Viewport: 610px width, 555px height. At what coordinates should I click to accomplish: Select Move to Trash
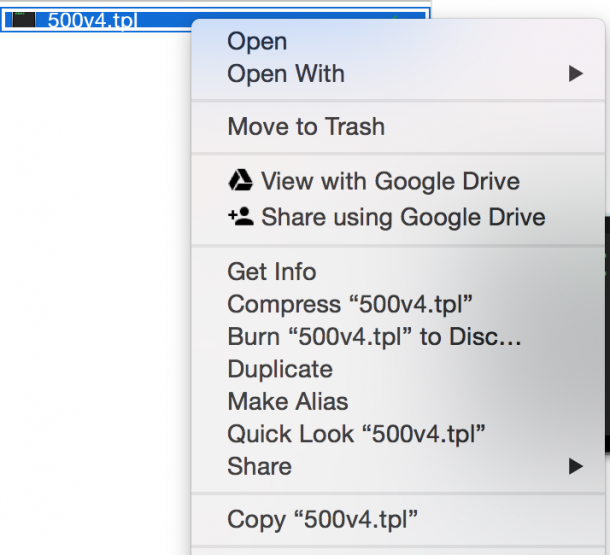(306, 127)
